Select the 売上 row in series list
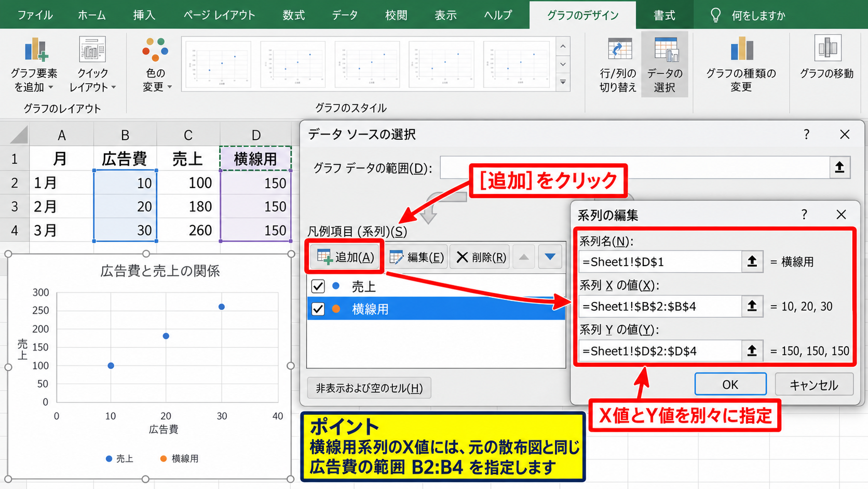Screen dimensions: 868x489 [436, 286]
